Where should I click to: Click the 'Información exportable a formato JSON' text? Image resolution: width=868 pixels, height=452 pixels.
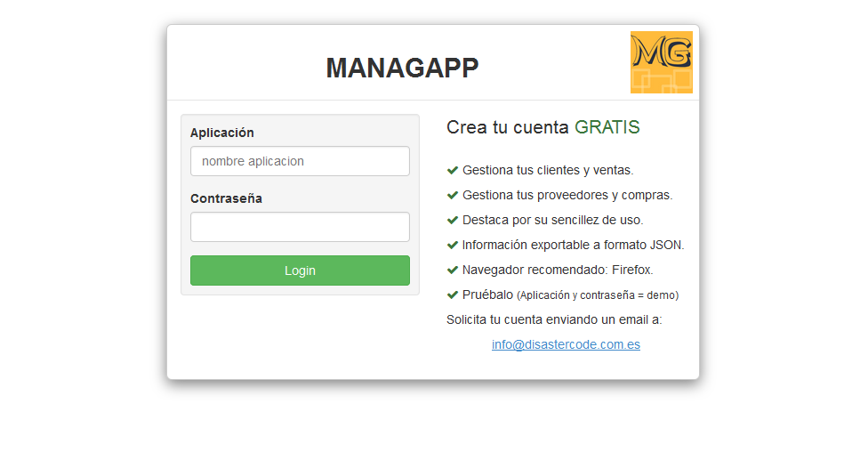(x=573, y=245)
